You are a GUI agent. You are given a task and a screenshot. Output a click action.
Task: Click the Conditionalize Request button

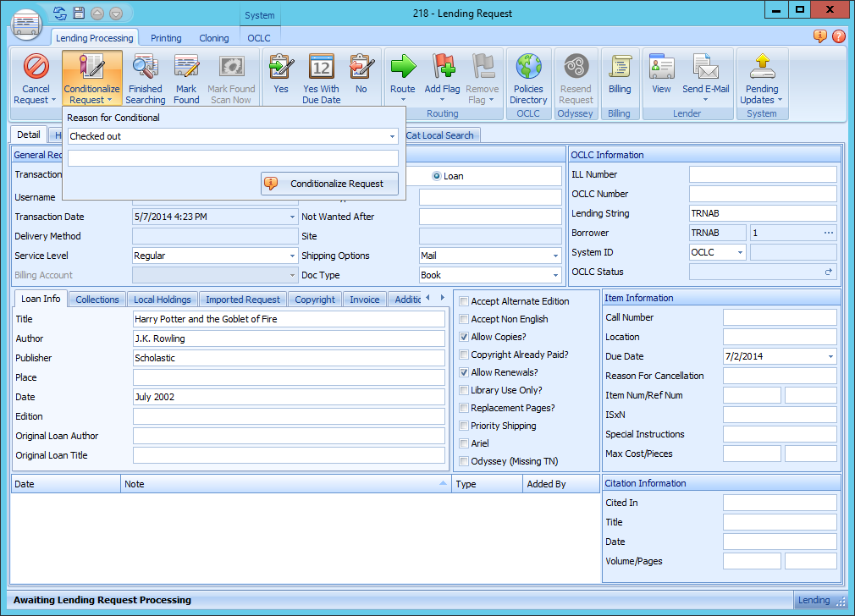click(329, 184)
